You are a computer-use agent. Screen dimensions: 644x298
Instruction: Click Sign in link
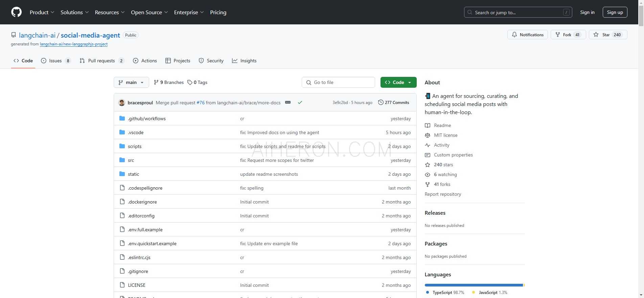587,12
